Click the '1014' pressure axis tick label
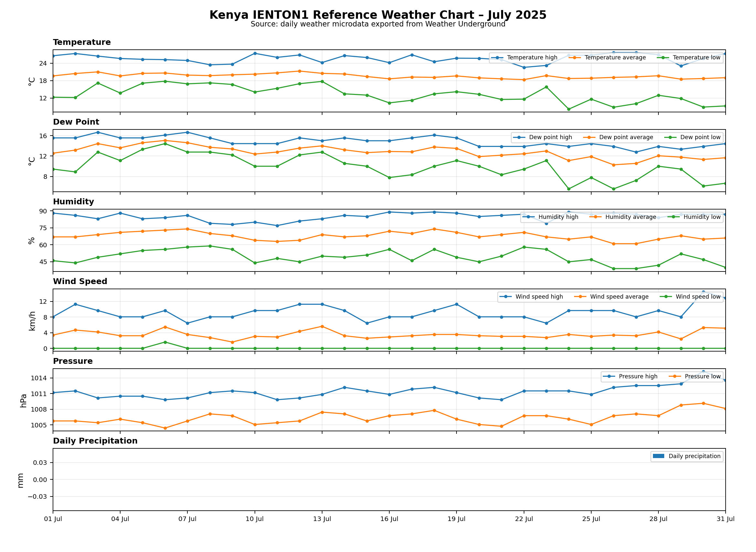Screen dimensions: 756x552 pos(39,378)
